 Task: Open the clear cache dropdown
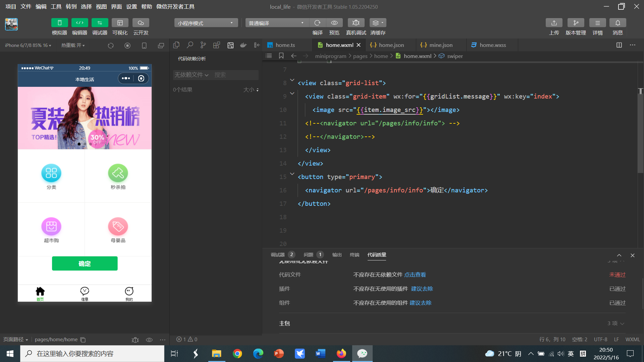pyautogui.click(x=378, y=23)
